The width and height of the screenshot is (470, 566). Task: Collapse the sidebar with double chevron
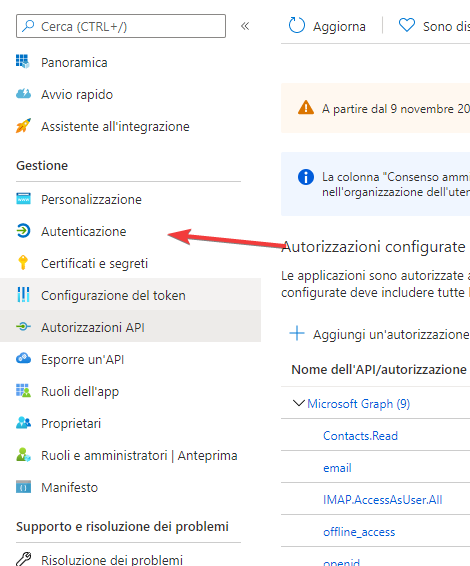245,26
